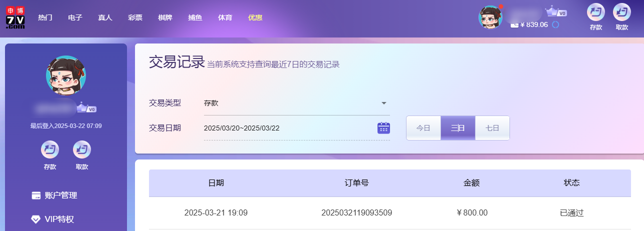Image resolution: width=644 pixels, height=231 pixels.
Task: Click the 交易记录 page title
Action: [177, 62]
